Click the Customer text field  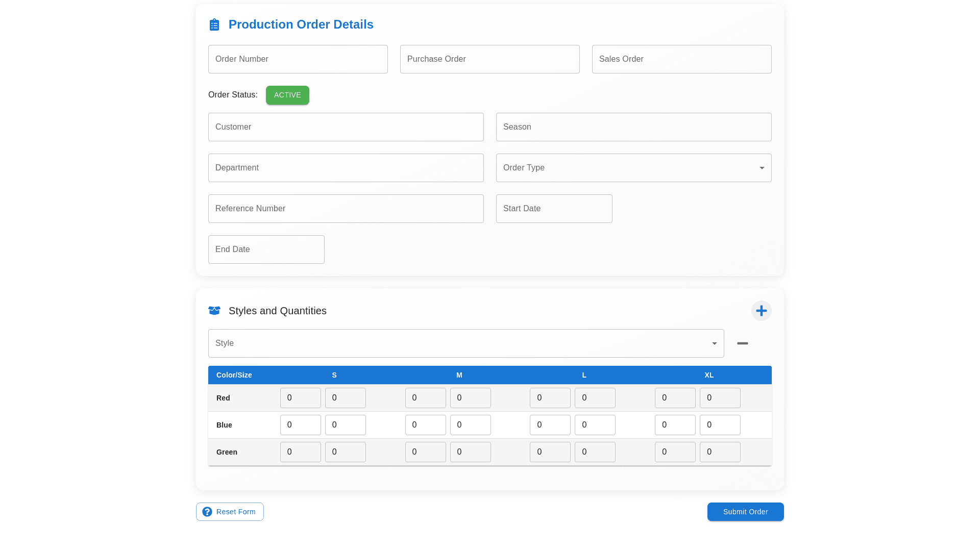pos(346,127)
